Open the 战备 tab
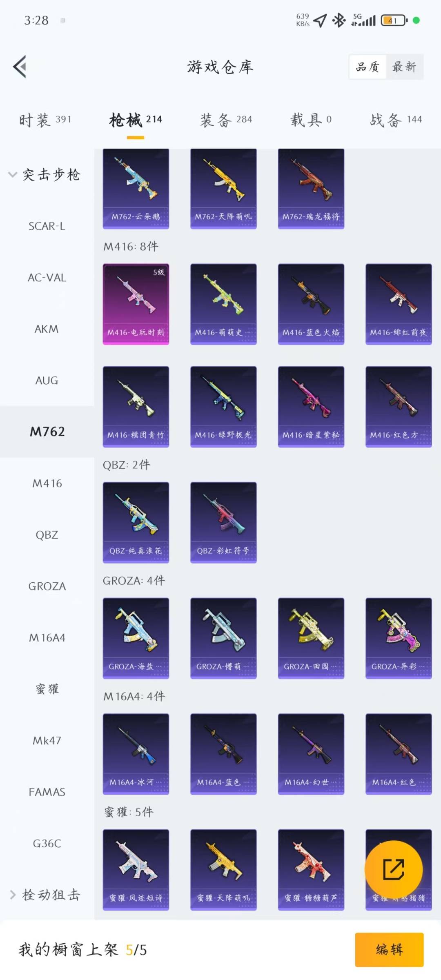The width and height of the screenshot is (441, 980). [x=396, y=120]
